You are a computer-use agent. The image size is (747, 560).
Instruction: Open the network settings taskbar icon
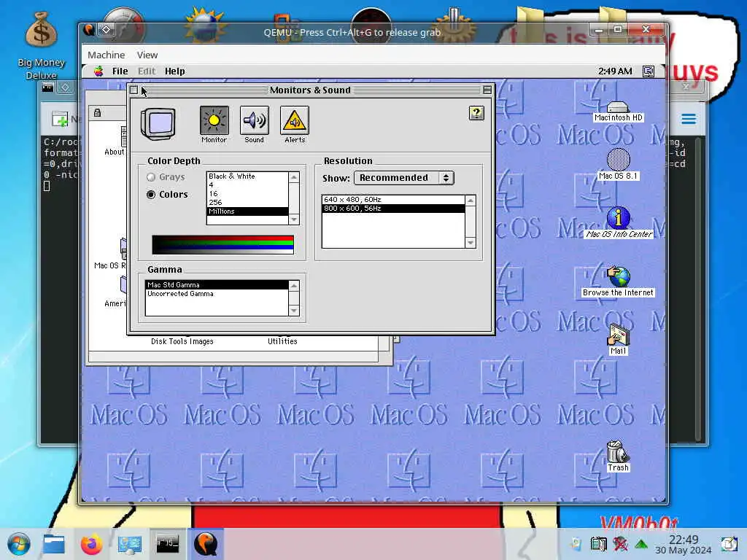pos(130,544)
